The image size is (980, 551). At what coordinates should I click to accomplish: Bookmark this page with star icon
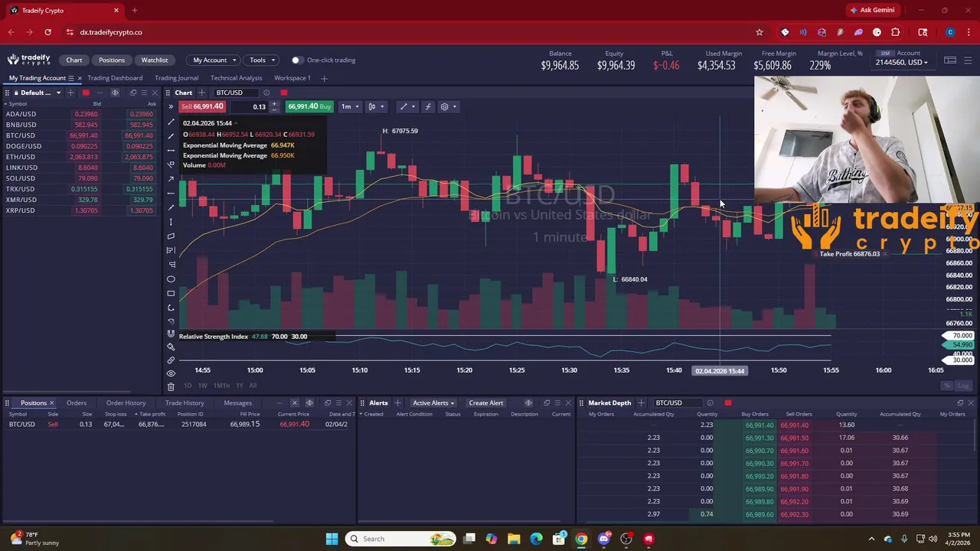coord(759,32)
